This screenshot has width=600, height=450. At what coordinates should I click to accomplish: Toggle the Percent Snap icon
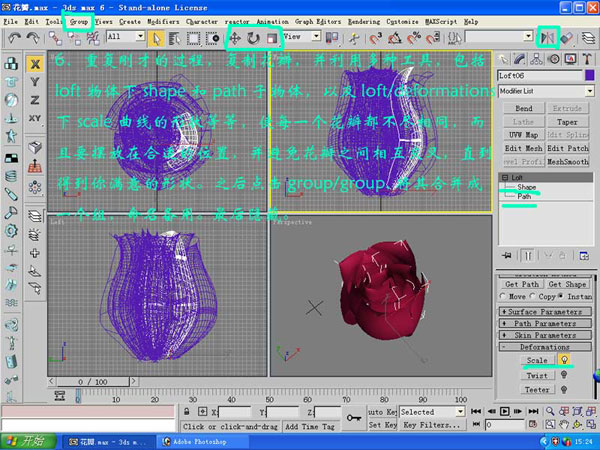pos(414,38)
